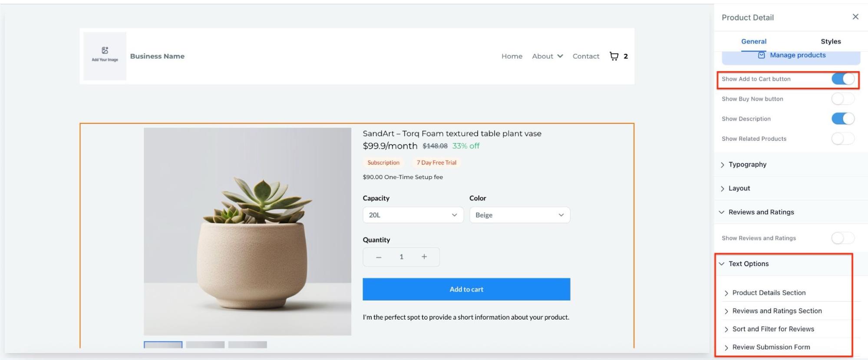Screen dimensions: 868x360
Task: Open the About menu in navigation
Action: (547, 56)
